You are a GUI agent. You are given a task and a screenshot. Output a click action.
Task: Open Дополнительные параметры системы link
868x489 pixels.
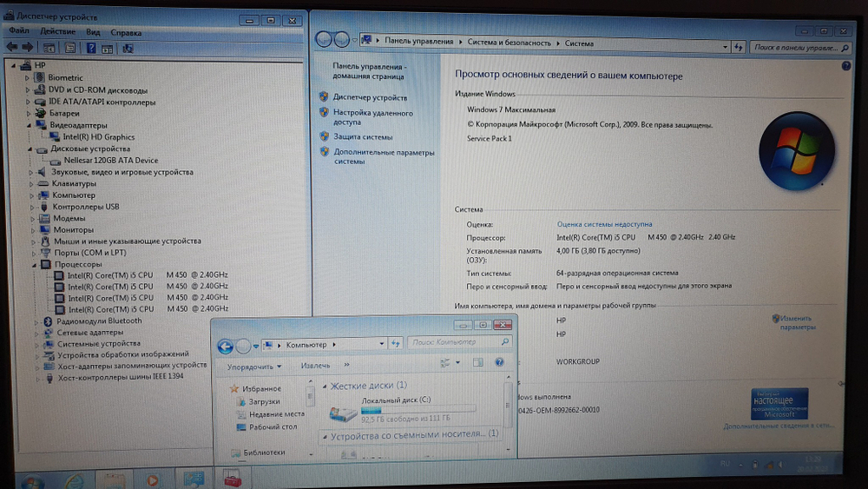[x=384, y=156]
